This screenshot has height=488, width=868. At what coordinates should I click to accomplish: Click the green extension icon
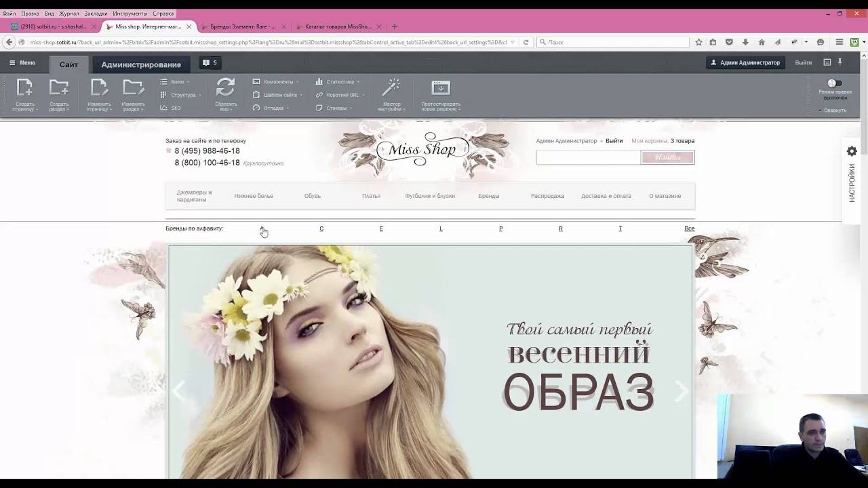(855, 42)
